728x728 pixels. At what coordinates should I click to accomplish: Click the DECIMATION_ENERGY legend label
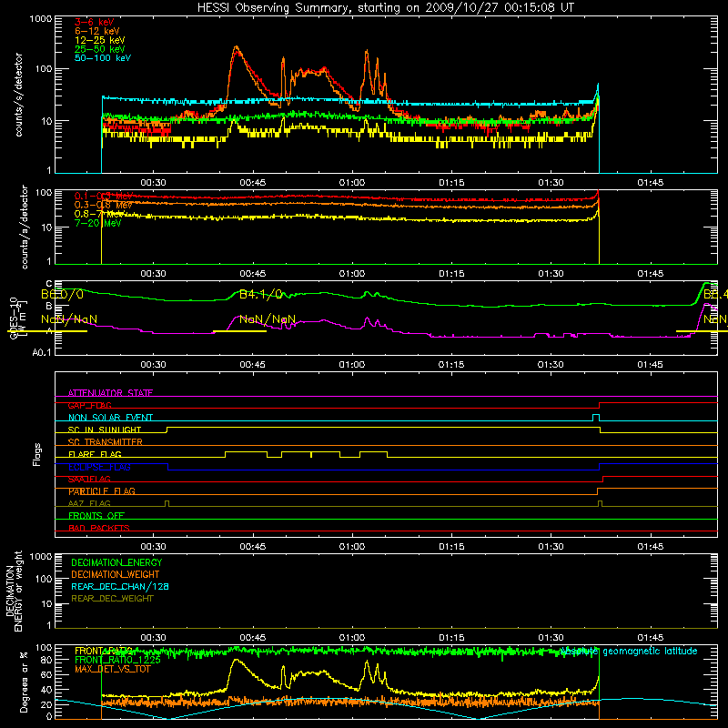pyautogui.click(x=116, y=562)
